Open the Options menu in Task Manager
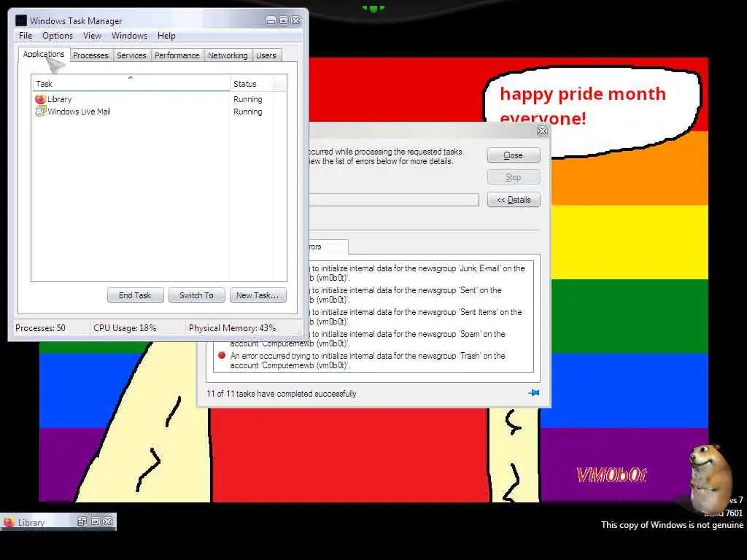 point(58,36)
